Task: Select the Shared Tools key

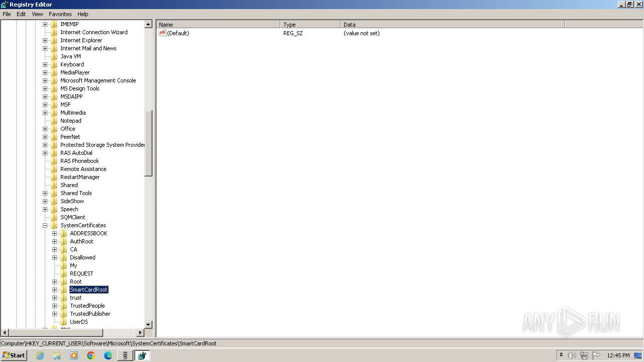Action: point(76,193)
